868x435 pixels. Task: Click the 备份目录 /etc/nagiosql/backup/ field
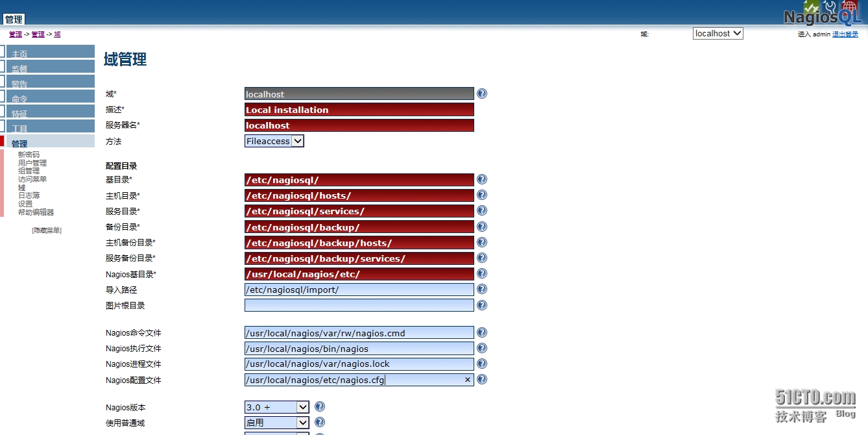pos(359,227)
